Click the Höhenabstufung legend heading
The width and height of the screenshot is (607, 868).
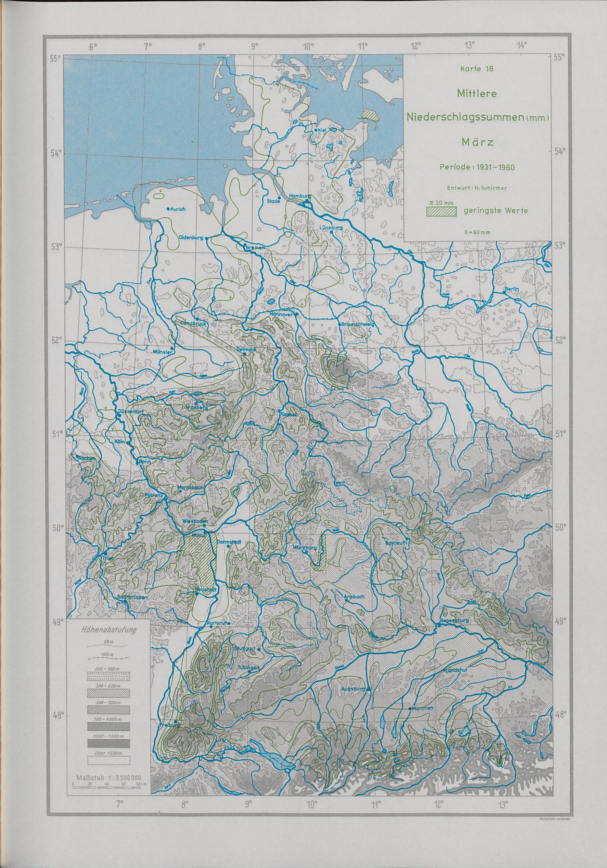pyautogui.click(x=110, y=631)
